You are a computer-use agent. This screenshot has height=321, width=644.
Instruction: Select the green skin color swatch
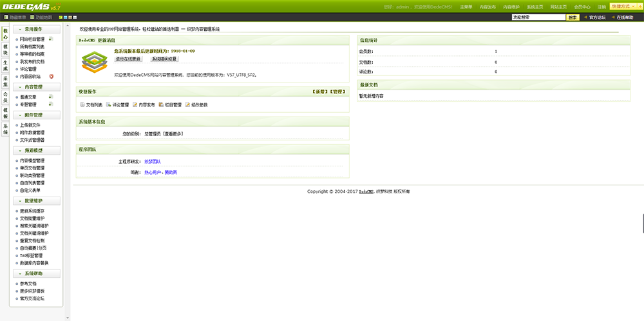[x=61, y=17]
